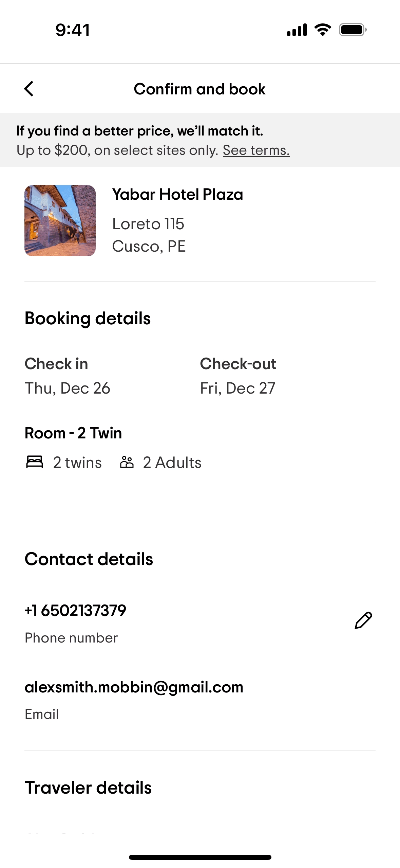This screenshot has height=868, width=400.
Task: Tap the Loreto 115 address line
Action: point(148,224)
